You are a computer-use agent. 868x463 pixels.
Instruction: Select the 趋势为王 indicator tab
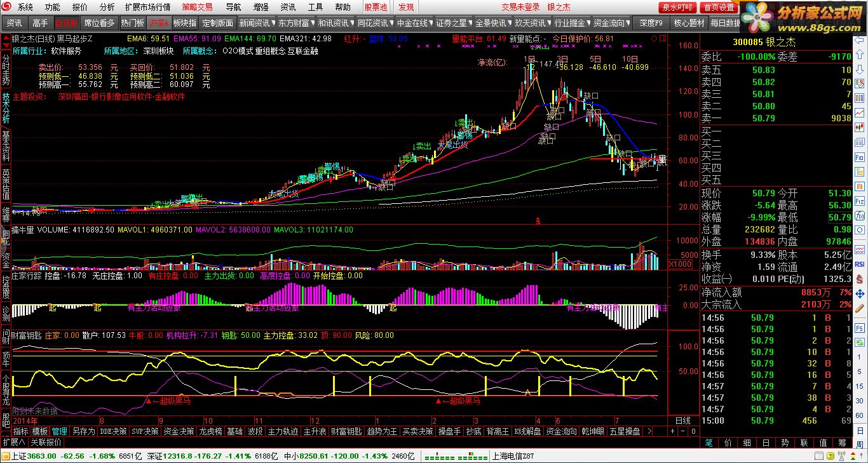382,431
